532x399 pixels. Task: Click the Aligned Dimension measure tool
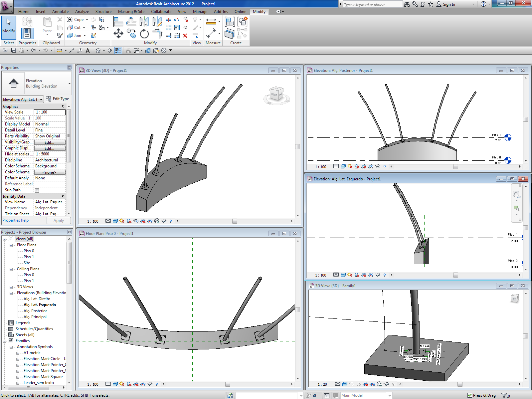pyautogui.click(x=211, y=33)
